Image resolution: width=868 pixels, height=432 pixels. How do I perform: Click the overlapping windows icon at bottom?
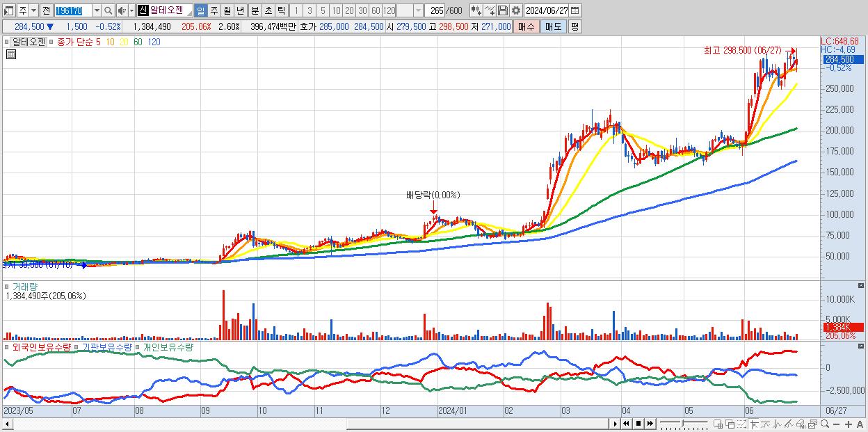730,424
